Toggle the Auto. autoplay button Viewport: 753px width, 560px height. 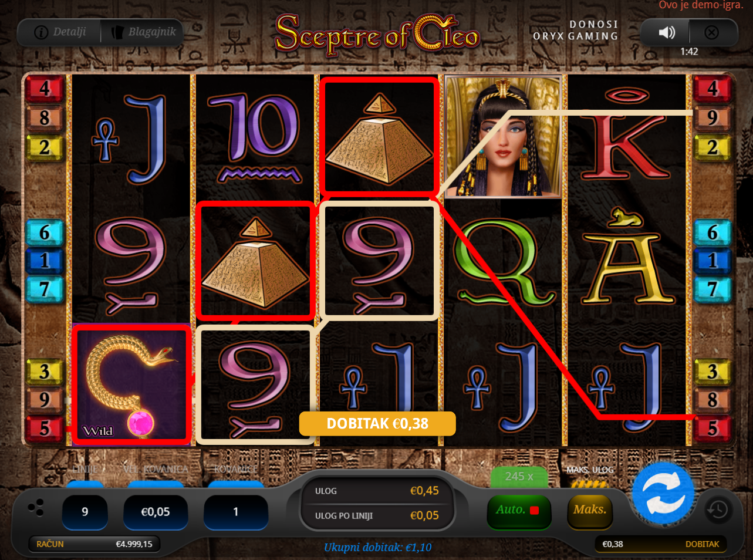point(519,510)
